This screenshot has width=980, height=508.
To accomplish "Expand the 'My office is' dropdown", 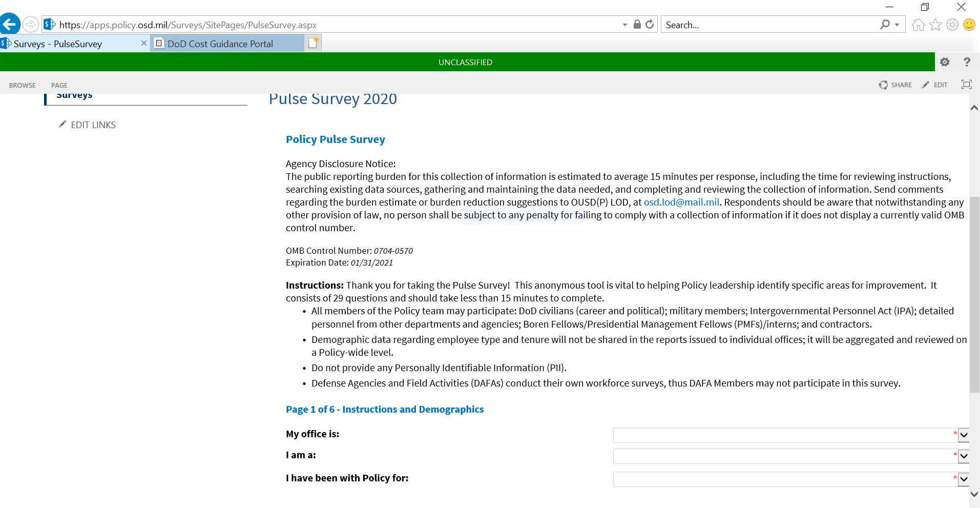I will point(963,435).
